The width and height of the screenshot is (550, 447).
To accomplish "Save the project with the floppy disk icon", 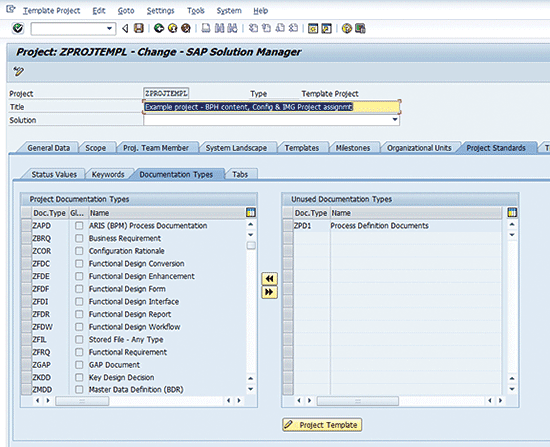I will pos(139,28).
